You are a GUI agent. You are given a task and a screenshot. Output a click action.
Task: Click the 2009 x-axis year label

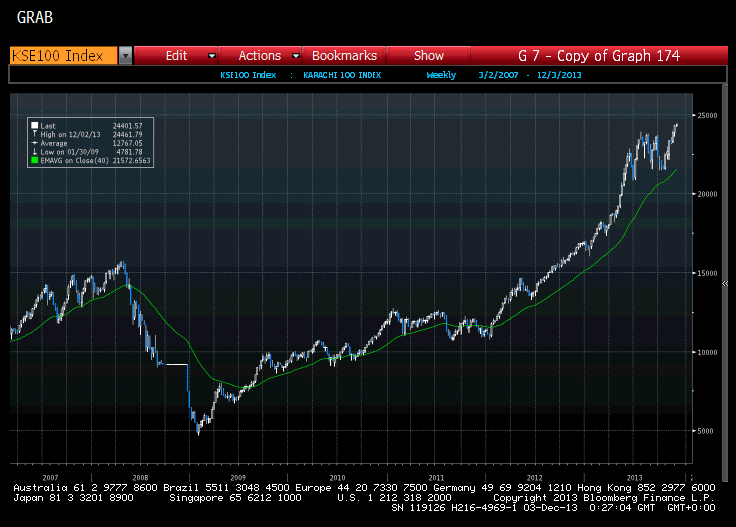pyautogui.click(x=238, y=478)
